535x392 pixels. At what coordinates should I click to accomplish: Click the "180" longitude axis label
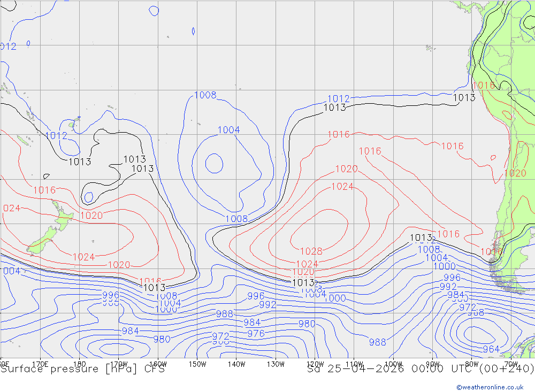(x=80, y=364)
